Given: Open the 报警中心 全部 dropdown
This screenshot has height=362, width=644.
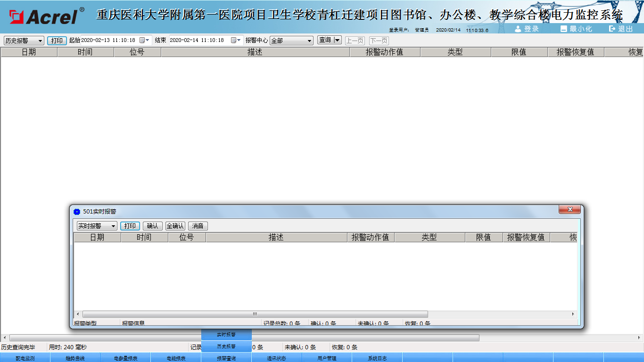Looking at the screenshot, I should click(309, 41).
